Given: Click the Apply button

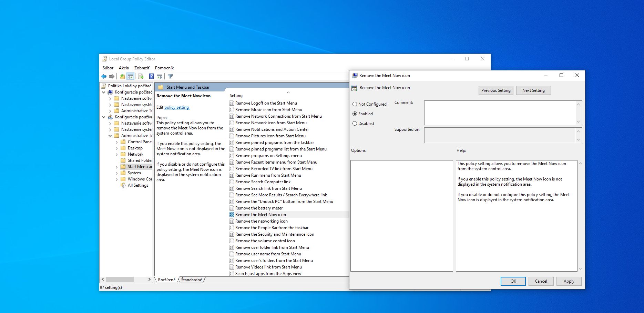Looking at the screenshot, I should (569, 281).
